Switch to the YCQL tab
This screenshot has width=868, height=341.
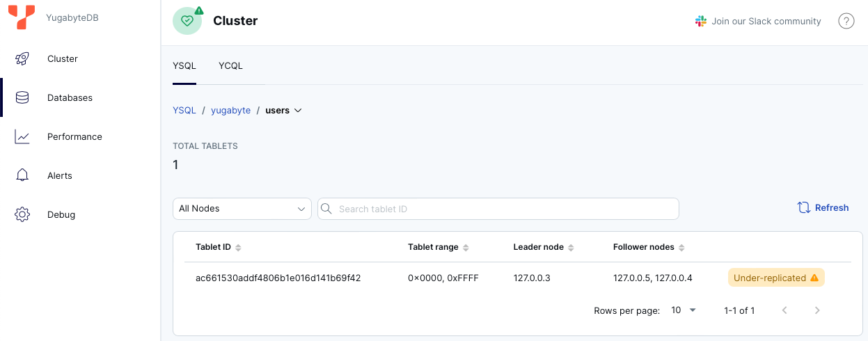230,66
